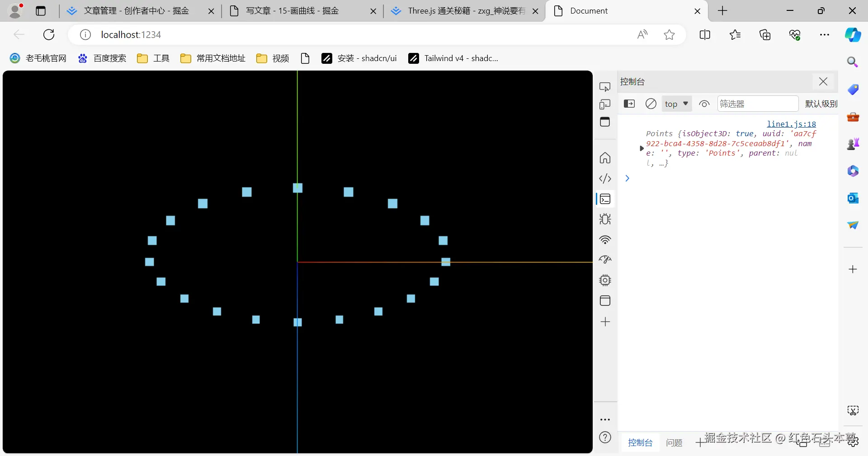
Task: Reload the localhost page
Action: point(49,35)
